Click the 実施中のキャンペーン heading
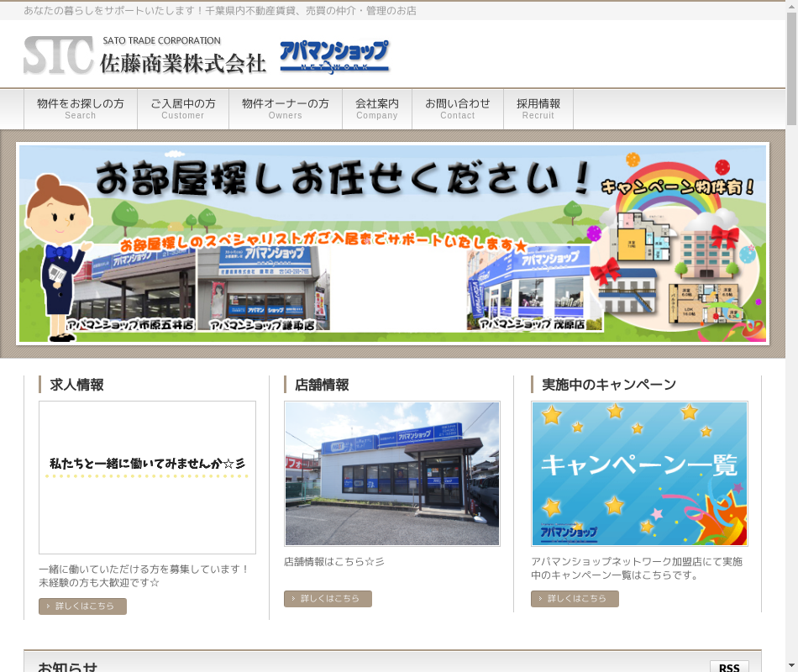This screenshot has width=798, height=672. coord(609,385)
